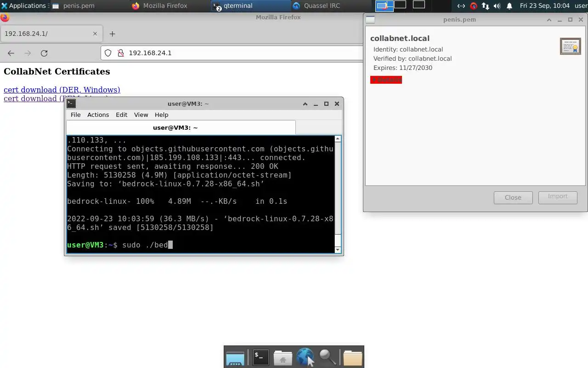Reload the Firefox page
This screenshot has width=588, height=368.
click(44, 53)
